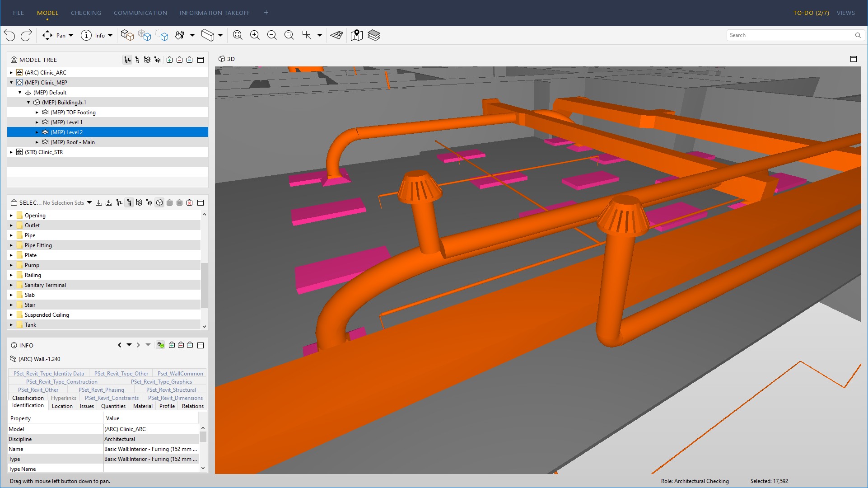Toggle storey hierarchy view in Model Tree

tap(158, 60)
